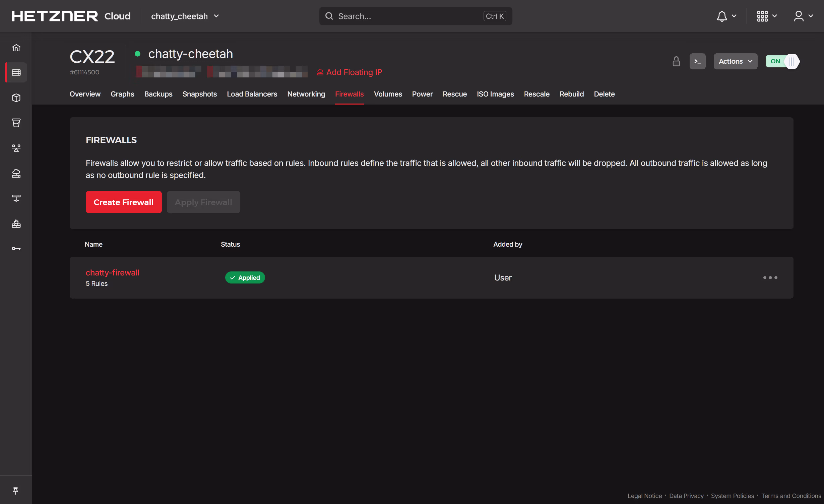Click the server lock protection icon

[x=676, y=61]
